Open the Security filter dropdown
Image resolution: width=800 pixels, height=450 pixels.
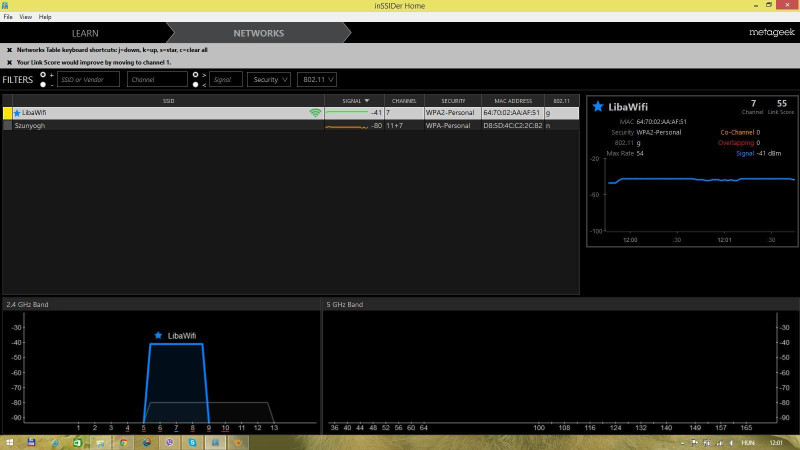[x=269, y=80]
